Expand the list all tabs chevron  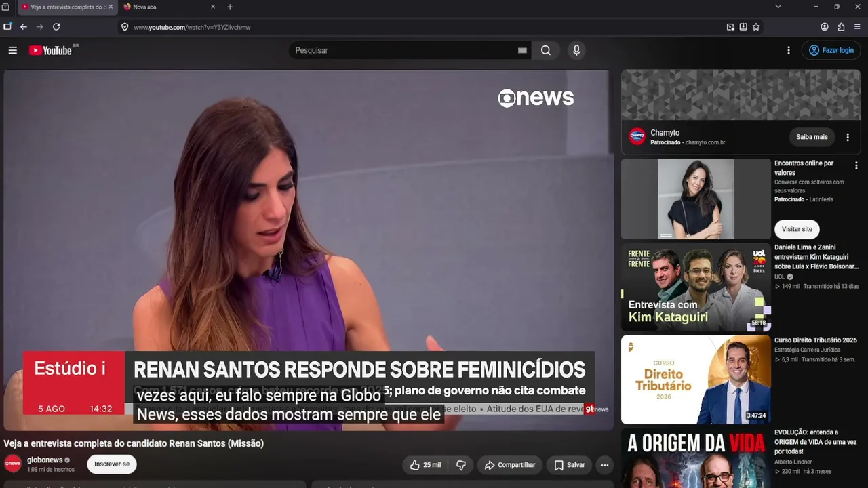[x=778, y=7]
